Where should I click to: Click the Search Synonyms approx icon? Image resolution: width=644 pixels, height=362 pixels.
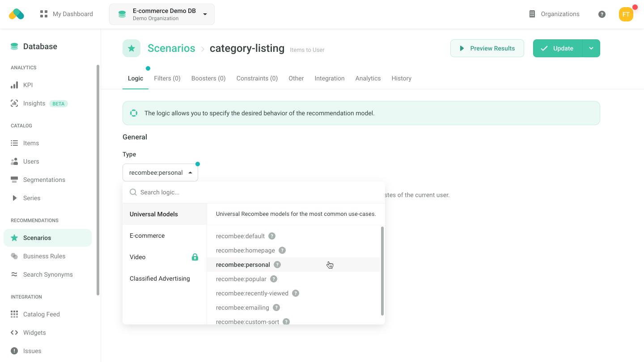(x=14, y=274)
